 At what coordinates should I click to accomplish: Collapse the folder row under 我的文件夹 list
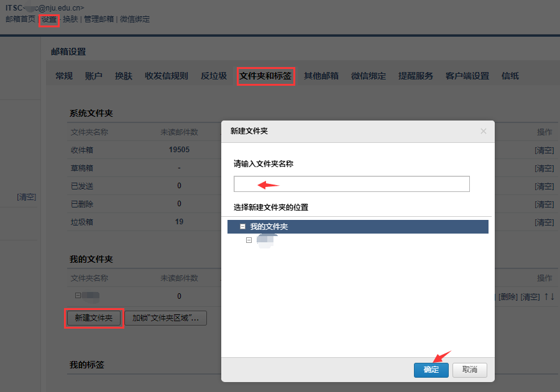pos(78,296)
